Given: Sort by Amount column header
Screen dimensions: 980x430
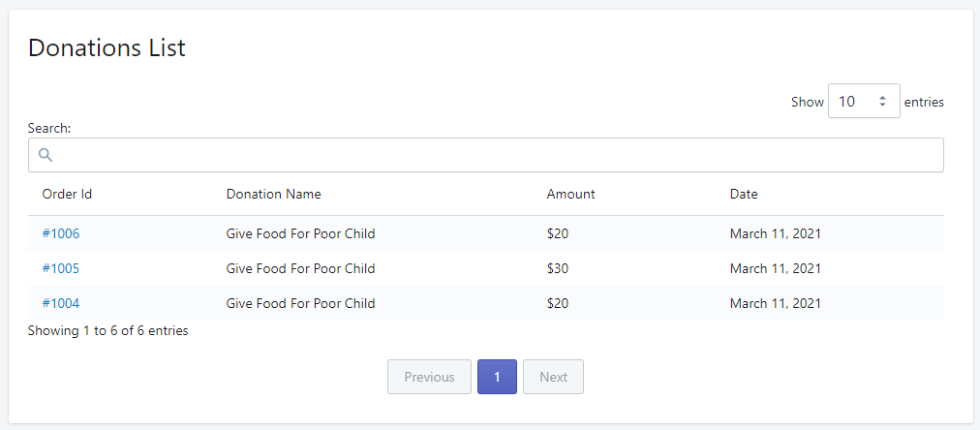Looking at the screenshot, I should (x=570, y=194).
